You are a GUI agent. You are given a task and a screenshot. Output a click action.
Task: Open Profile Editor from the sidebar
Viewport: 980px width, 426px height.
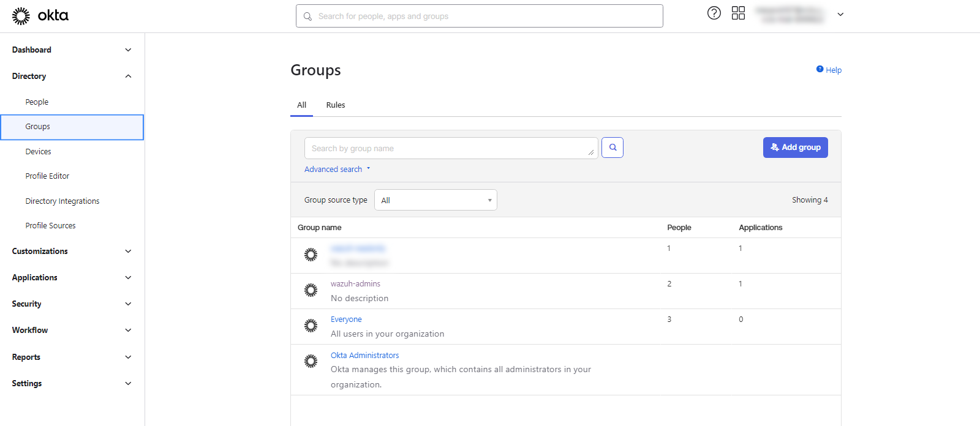tap(47, 176)
